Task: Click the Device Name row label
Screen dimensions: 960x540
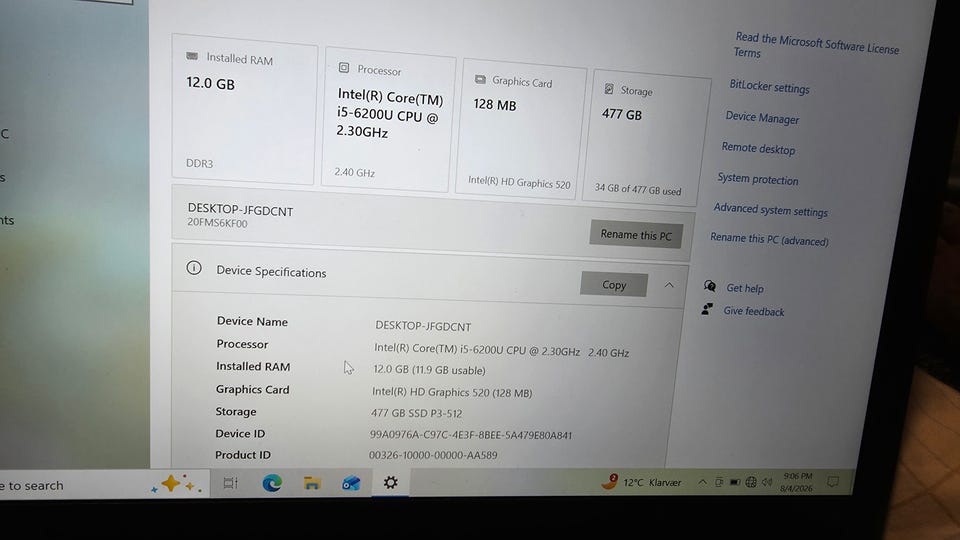Action: click(252, 321)
